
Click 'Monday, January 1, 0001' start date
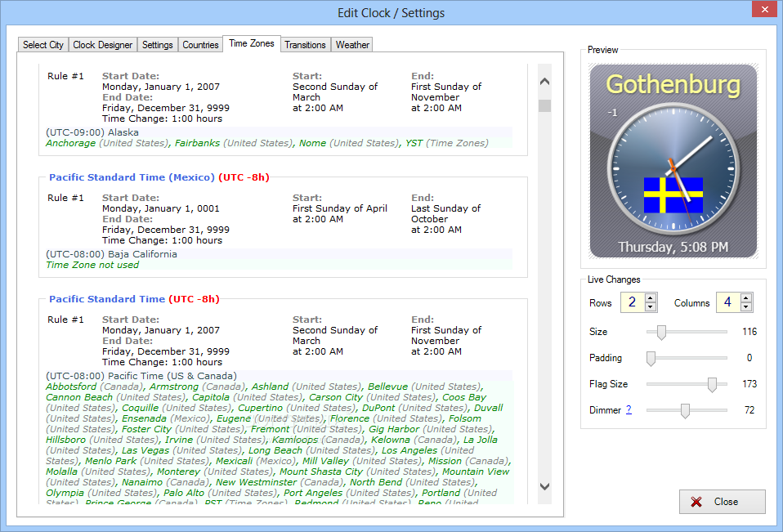(161, 208)
